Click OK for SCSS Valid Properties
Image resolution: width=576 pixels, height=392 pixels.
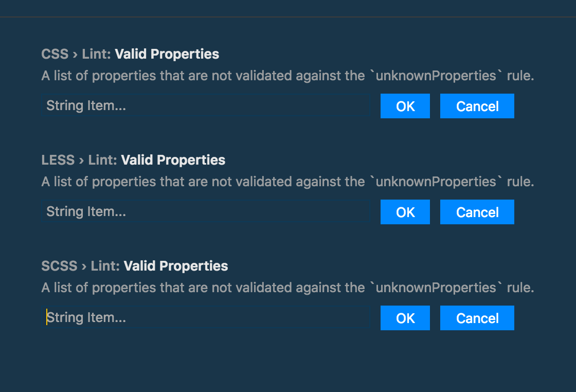tap(405, 317)
